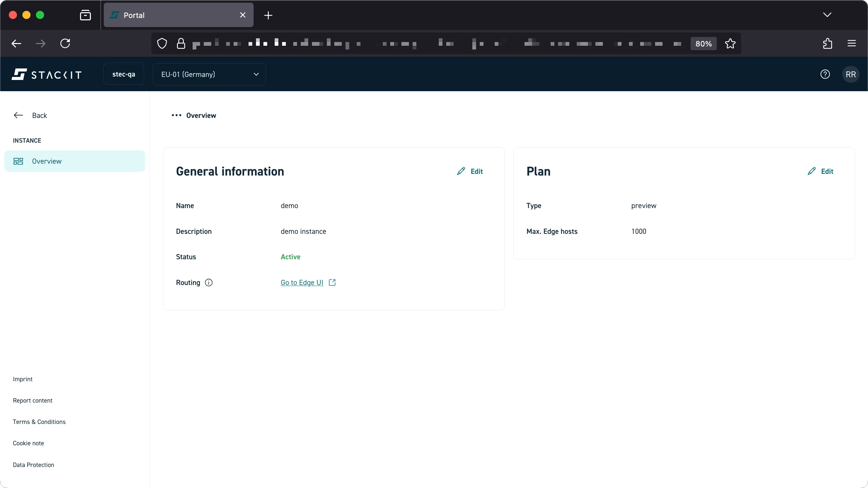Open the browser application menu
868x488 pixels.
852,43
